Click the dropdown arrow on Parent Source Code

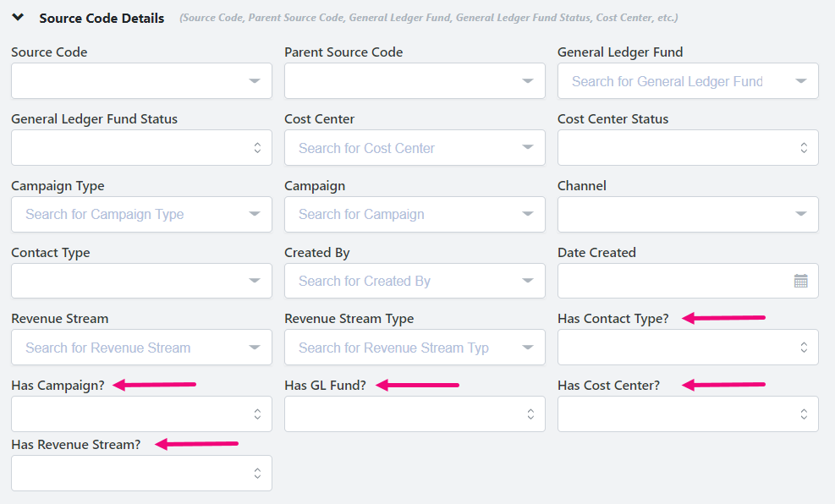click(x=528, y=80)
